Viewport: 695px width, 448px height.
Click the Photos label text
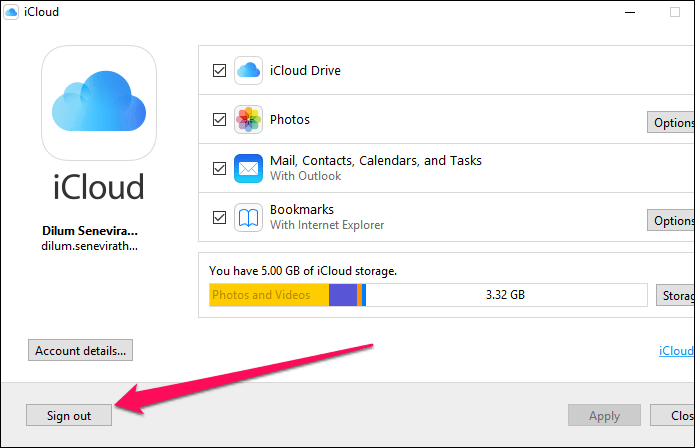tap(290, 120)
